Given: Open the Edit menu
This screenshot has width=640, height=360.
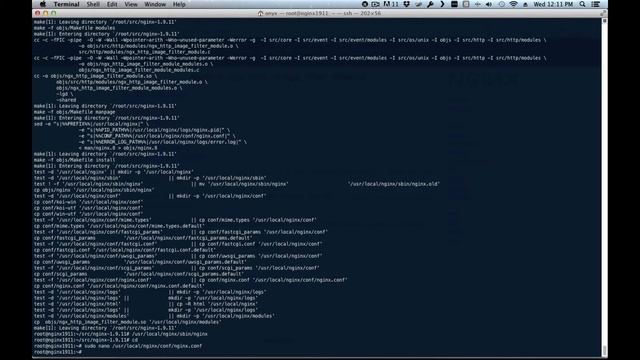Looking at the screenshot, I should pos(112,4).
